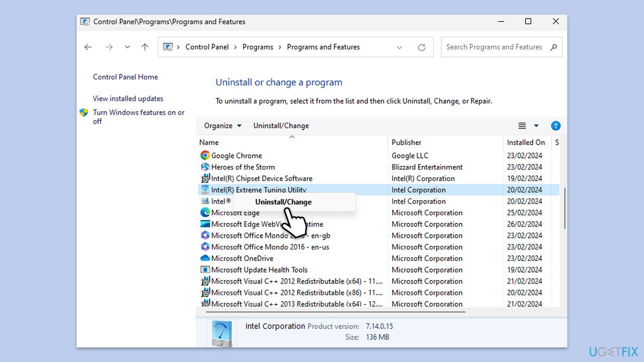The image size is (644, 362).
Task: Open the view options dropdown arrow
Action: click(536, 126)
